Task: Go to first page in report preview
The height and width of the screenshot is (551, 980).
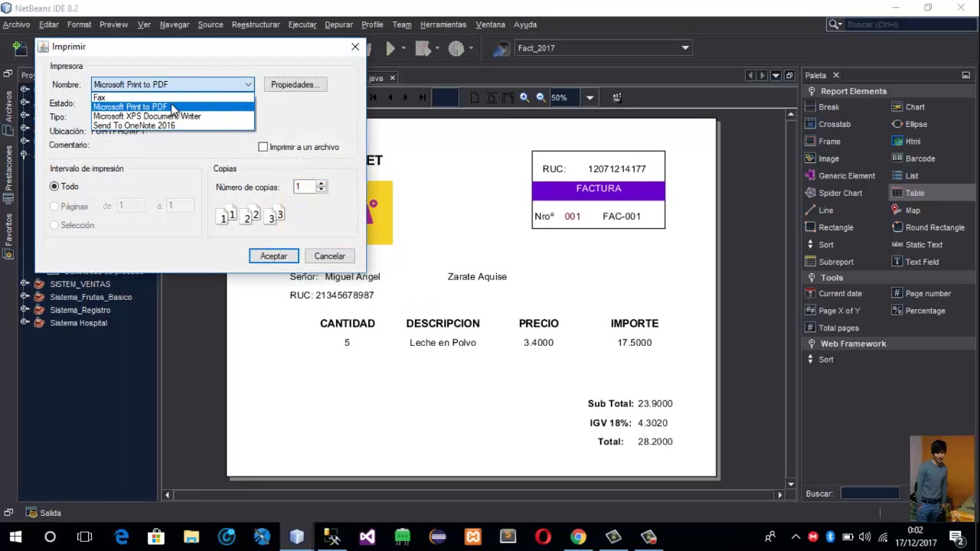Action: click(374, 98)
